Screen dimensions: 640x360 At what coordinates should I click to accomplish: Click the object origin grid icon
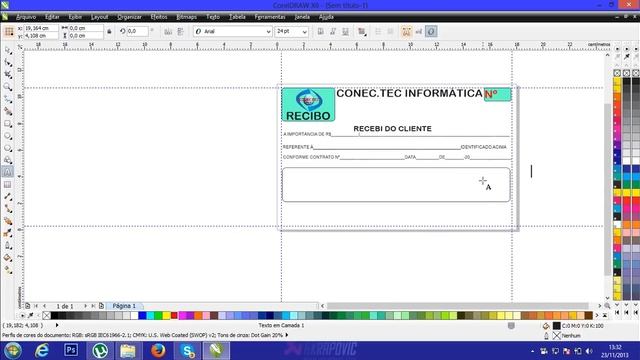(9, 32)
